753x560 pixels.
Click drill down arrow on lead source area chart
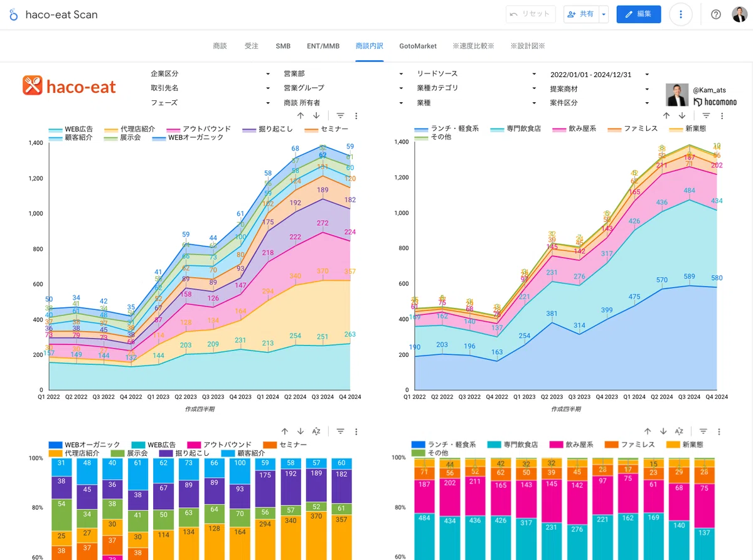[316, 115]
